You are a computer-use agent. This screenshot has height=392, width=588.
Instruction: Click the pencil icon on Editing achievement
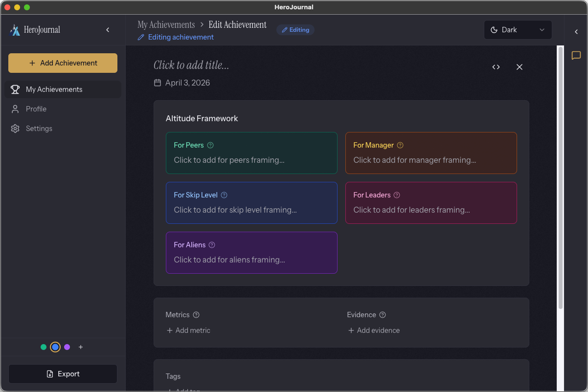click(x=141, y=37)
